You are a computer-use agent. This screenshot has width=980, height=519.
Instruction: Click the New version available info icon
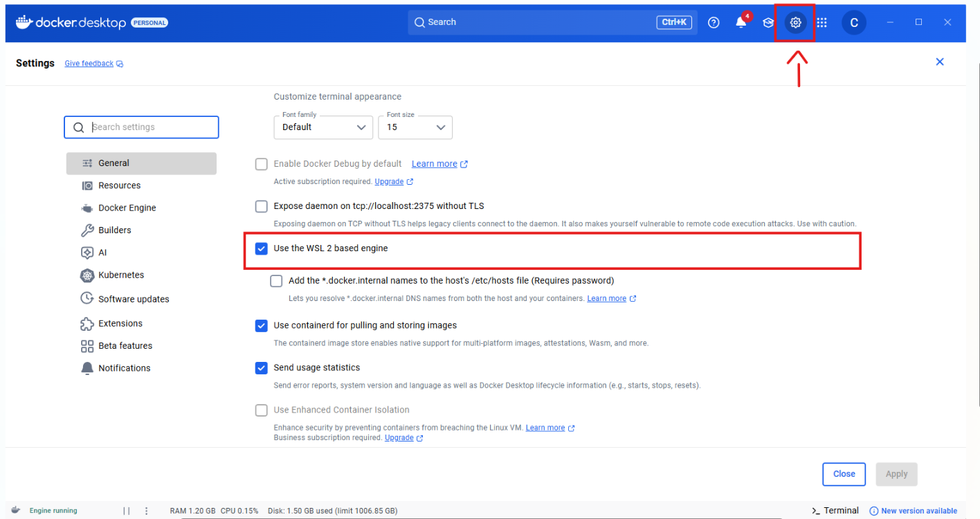click(x=873, y=511)
